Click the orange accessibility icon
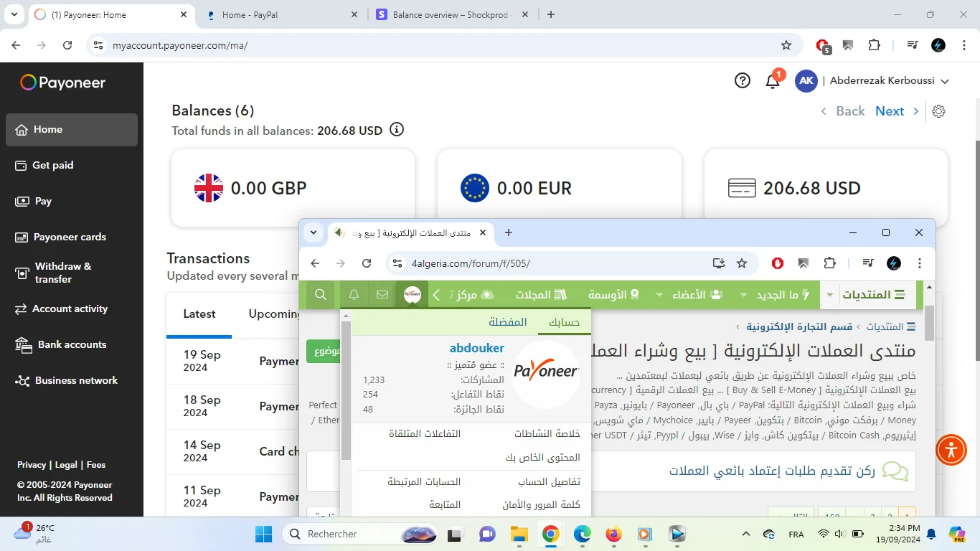Image resolution: width=980 pixels, height=551 pixels. point(951,450)
